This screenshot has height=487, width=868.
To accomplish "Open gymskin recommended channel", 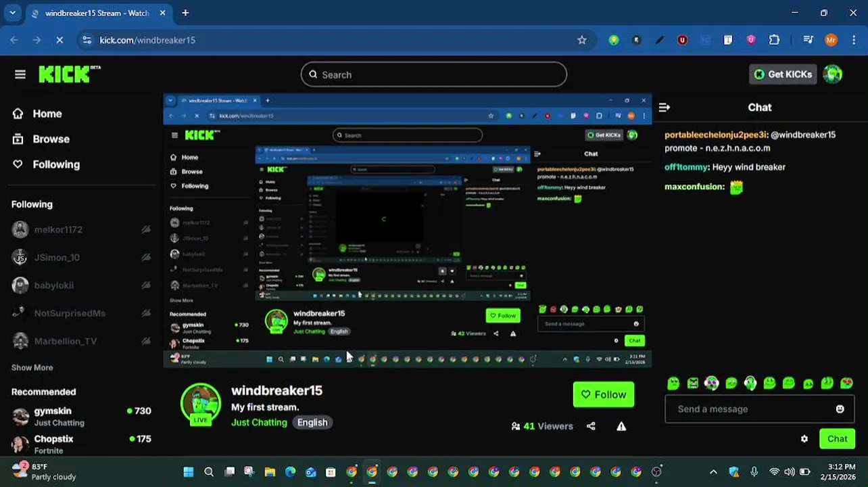I will tap(81, 416).
